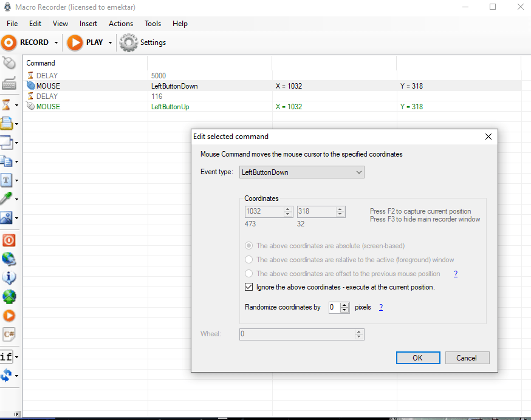Open Settings via the gear icon
This screenshot has width=531, height=420.
click(x=129, y=42)
